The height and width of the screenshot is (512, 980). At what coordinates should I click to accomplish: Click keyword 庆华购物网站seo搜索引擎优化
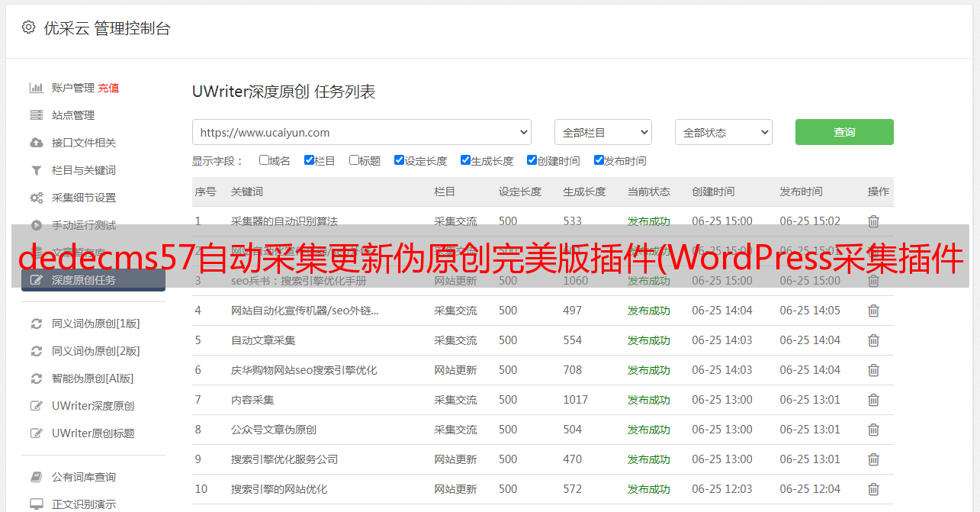304,370
